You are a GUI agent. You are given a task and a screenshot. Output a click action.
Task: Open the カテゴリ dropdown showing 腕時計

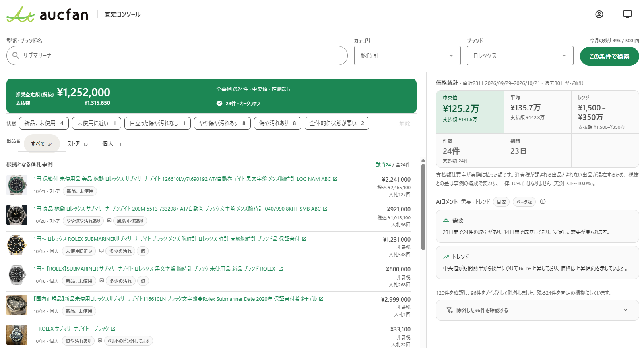coord(407,56)
